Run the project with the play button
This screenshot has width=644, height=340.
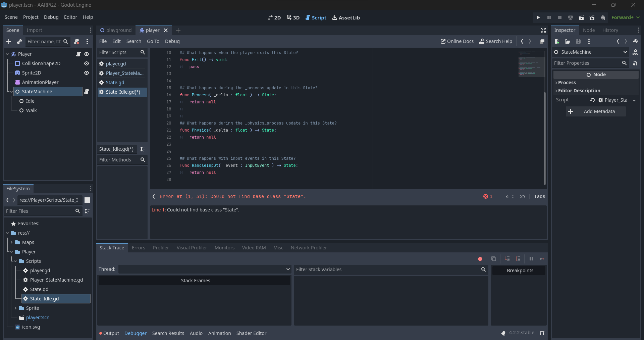tap(538, 17)
